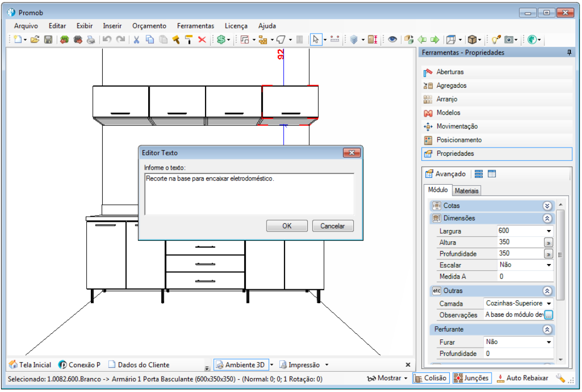The width and height of the screenshot is (582, 392).
Task: Open budget with the green dollar icon
Action: pyautogui.click(x=221, y=39)
